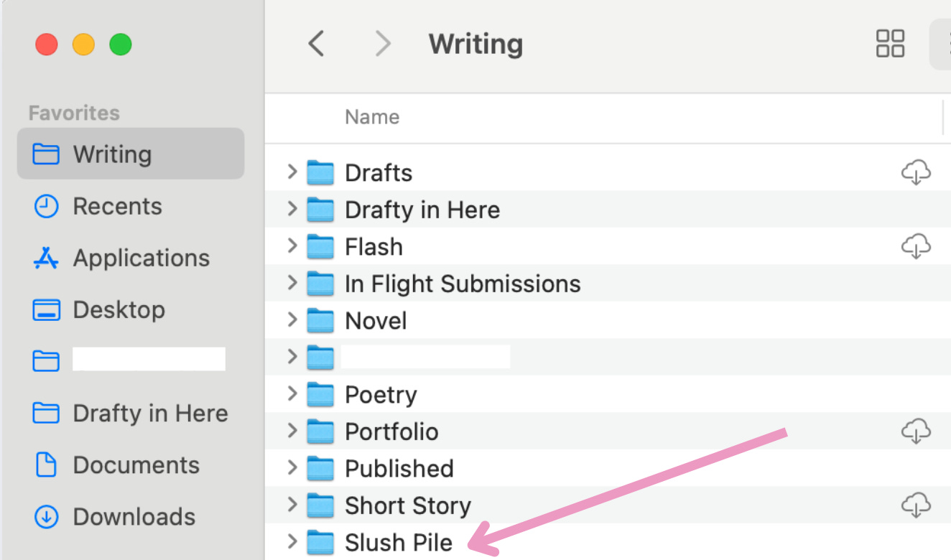
Task: Expand the Drafty in Here folder row
Action: [292, 209]
